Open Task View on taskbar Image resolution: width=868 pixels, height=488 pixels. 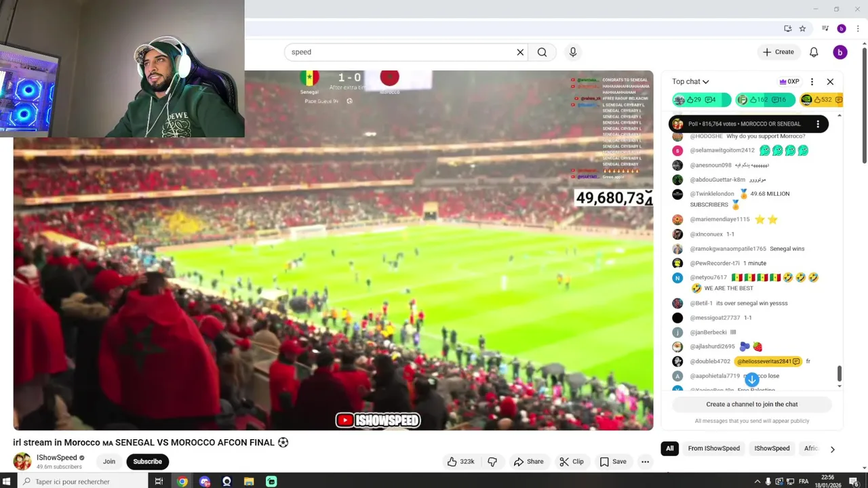click(x=159, y=481)
